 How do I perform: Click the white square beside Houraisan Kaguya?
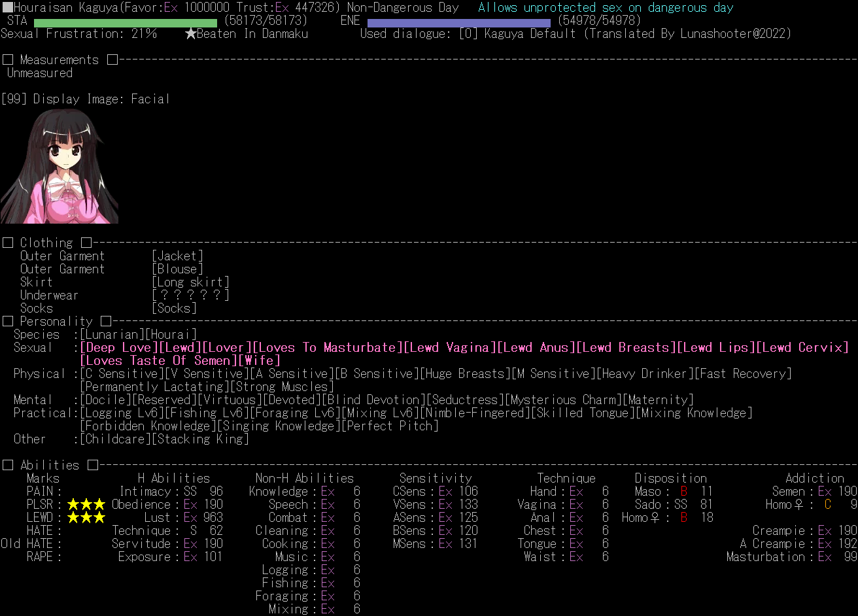pyautogui.click(x=7, y=8)
